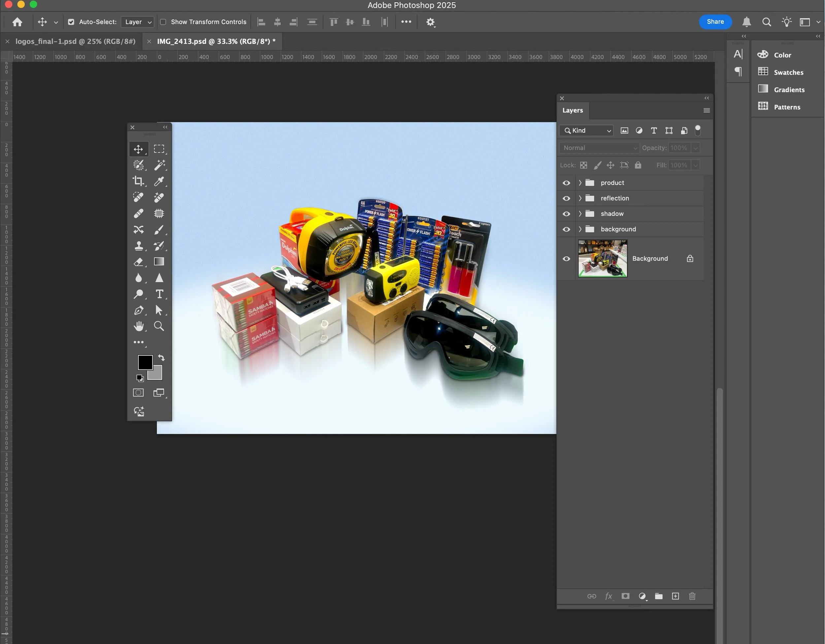Viewport: 825px width, 644px height.
Task: Open the notifications bell
Action: pos(746,22)
